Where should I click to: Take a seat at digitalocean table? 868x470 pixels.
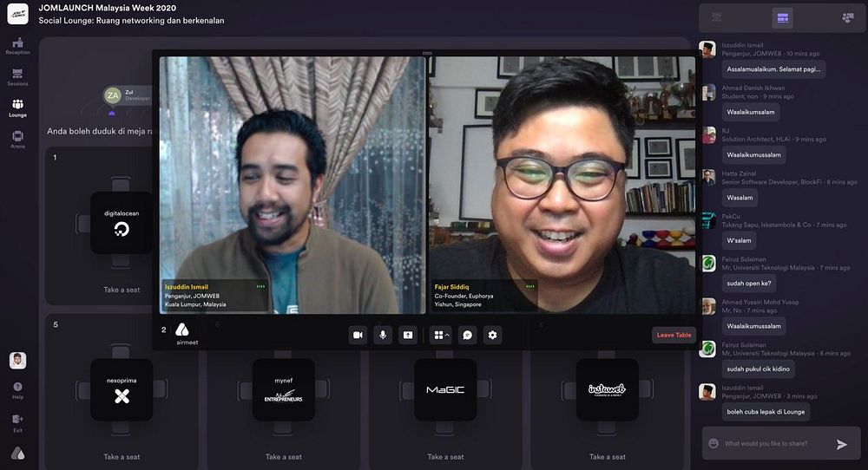click(122, 290)
